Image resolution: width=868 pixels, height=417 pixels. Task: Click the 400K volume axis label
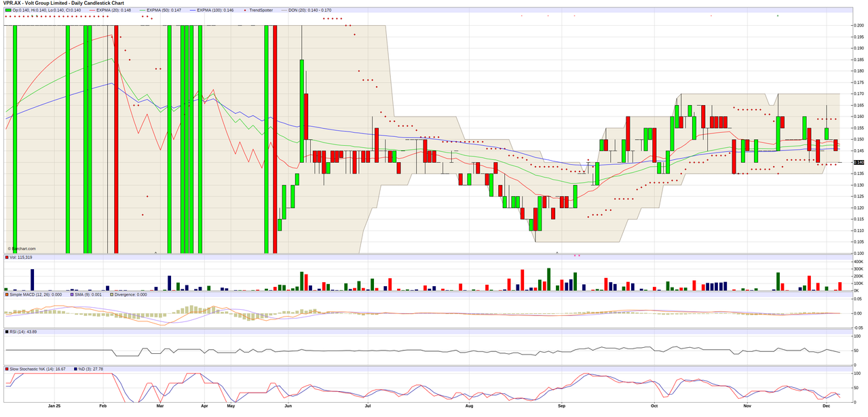[858, 262]
